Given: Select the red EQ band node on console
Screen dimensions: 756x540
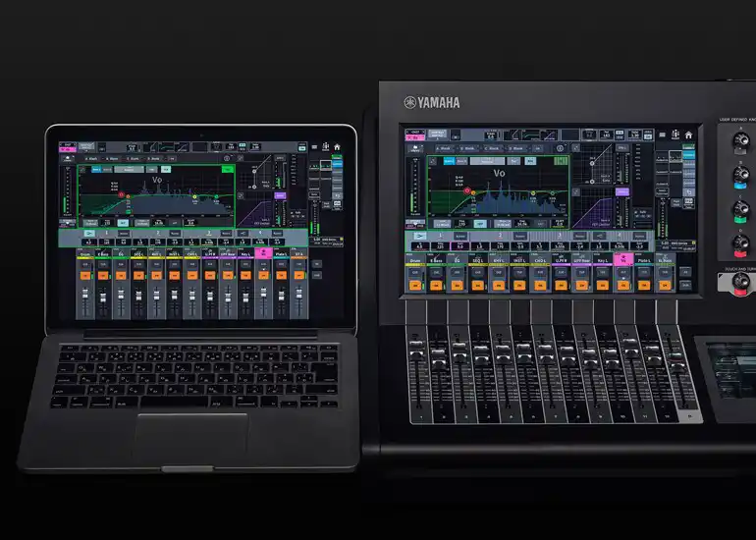Looking at the screenshot, I should click(x=466, y=190).
